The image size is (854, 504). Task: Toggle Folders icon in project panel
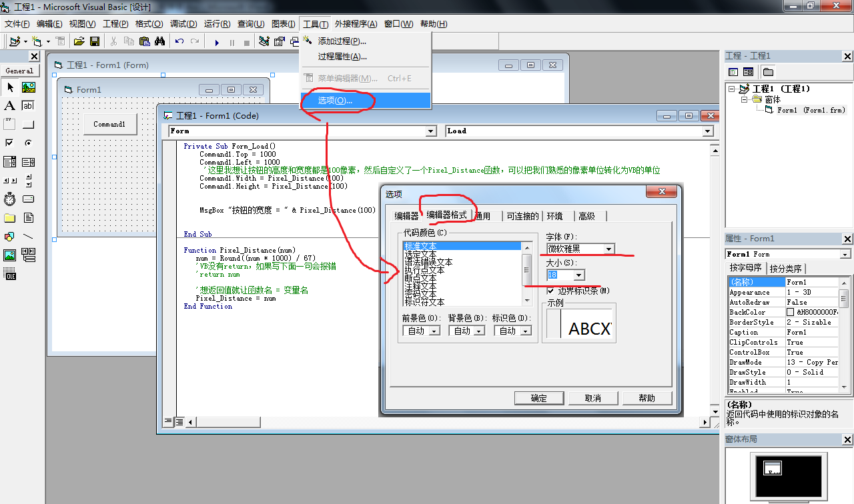click(768, 72)
